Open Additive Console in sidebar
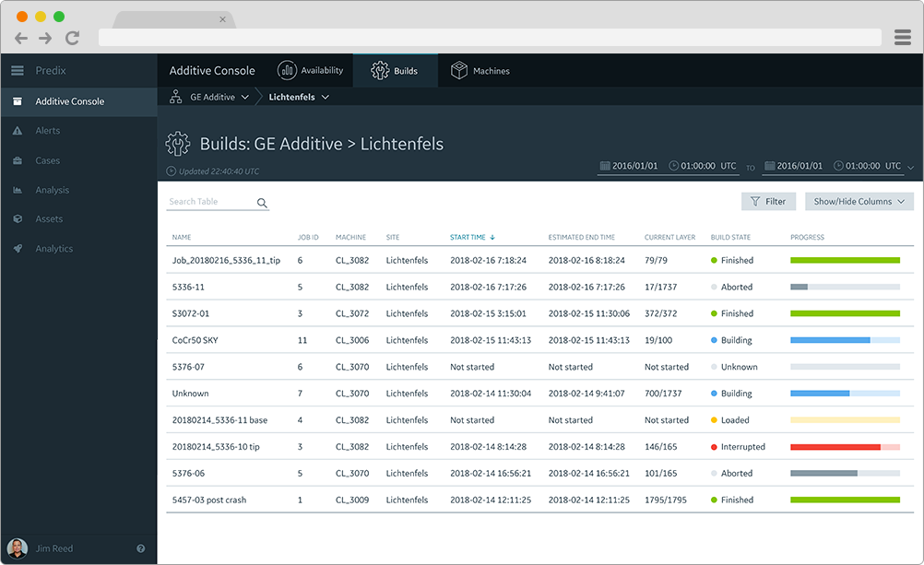Image resolution: width=924 pixels, height=565 pixels. (x=78, y=101)
